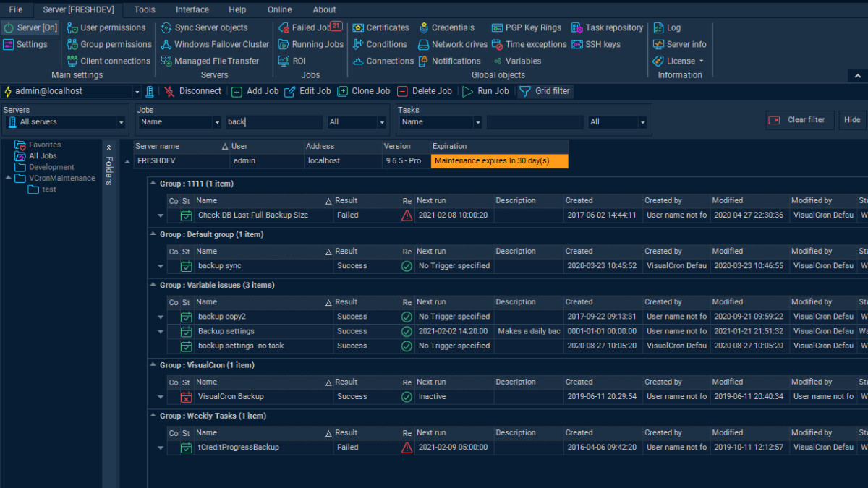868x488 pixels.
Task: Open the ROI report
Action: pos(292,61)
